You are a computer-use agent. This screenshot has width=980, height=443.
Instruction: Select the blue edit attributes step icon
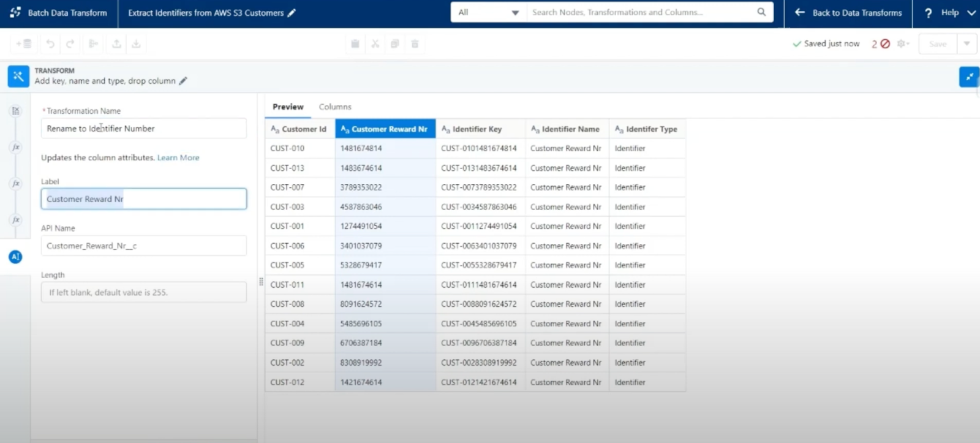(15, 257)
